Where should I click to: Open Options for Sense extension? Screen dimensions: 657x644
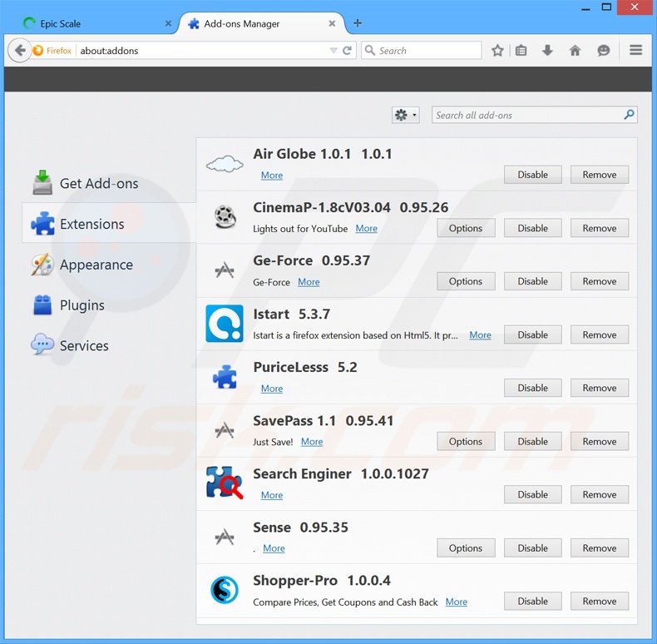(x=466, y=548)
